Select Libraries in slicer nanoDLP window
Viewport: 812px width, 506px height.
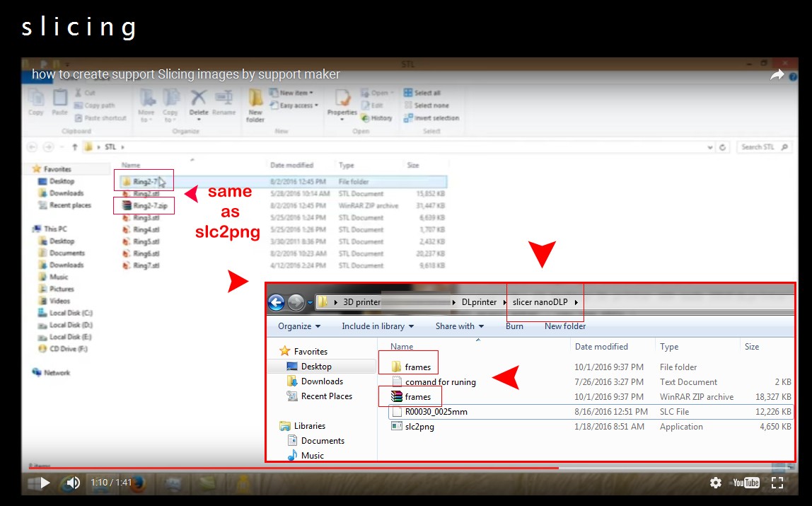click(303, 426)
